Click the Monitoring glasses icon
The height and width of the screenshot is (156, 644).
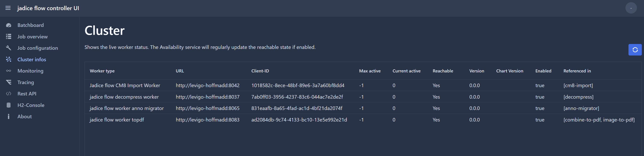pyautogui.click(x=8, y=71)
